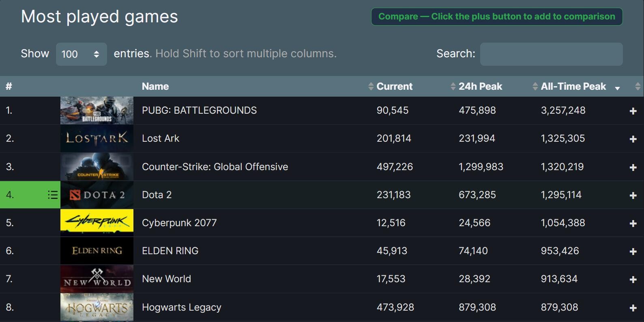Sort by All-Time Peak column header
Viewport: 644px width, 322px height.
click(573, 86)
